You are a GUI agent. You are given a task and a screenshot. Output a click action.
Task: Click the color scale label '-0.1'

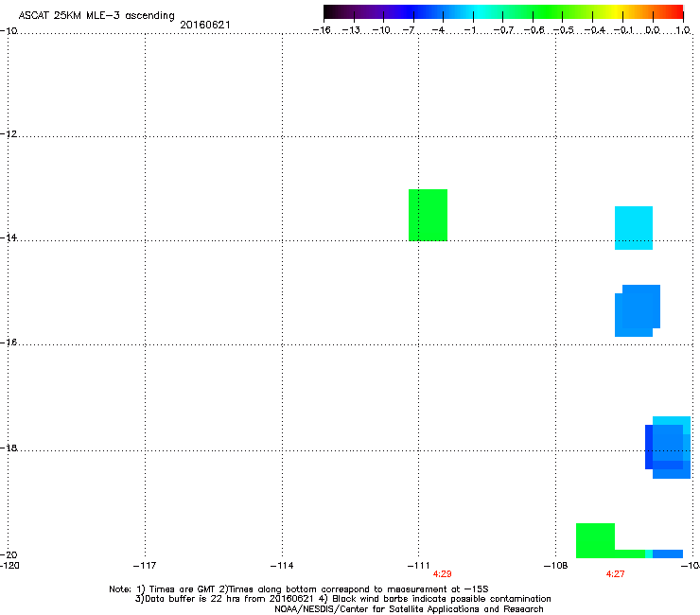623,30
